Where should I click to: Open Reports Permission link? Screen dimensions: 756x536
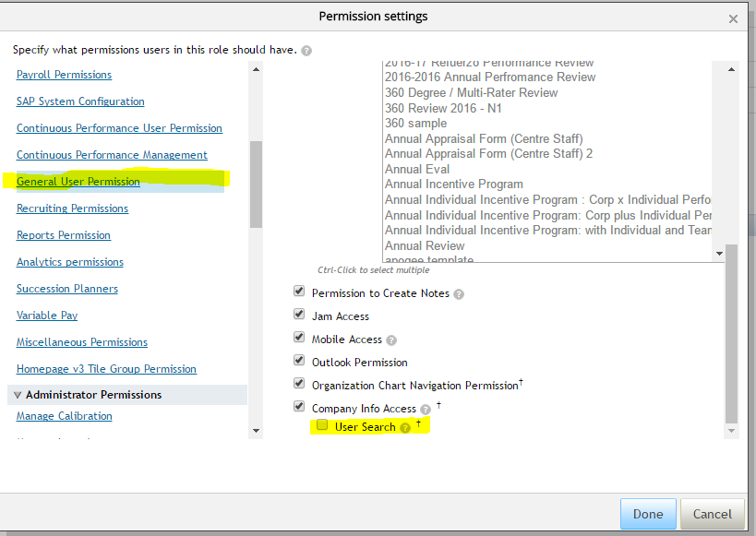(x=64, y=235)
